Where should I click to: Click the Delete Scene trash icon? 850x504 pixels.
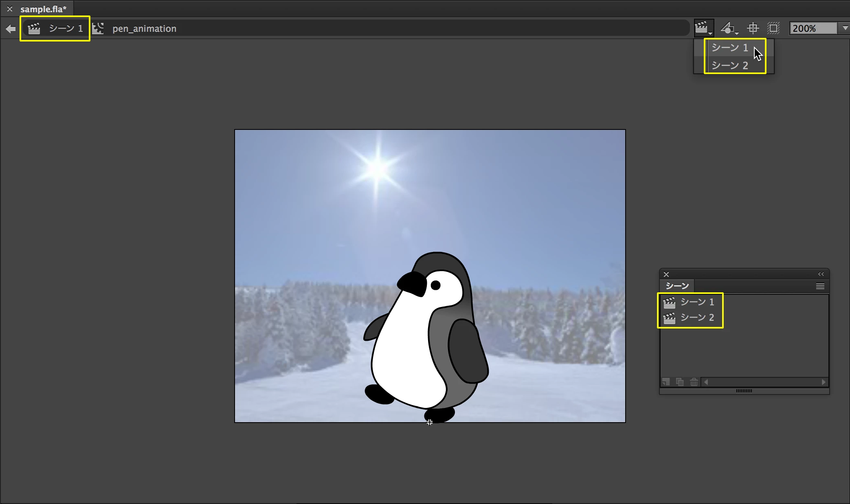[694, 382]
